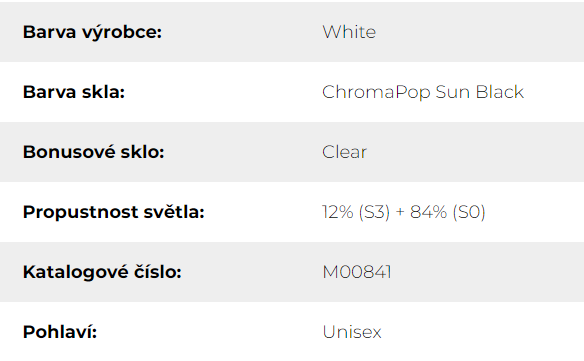
Task: Click the word 'světla:' in transmission row
Action: pos(174,212)
